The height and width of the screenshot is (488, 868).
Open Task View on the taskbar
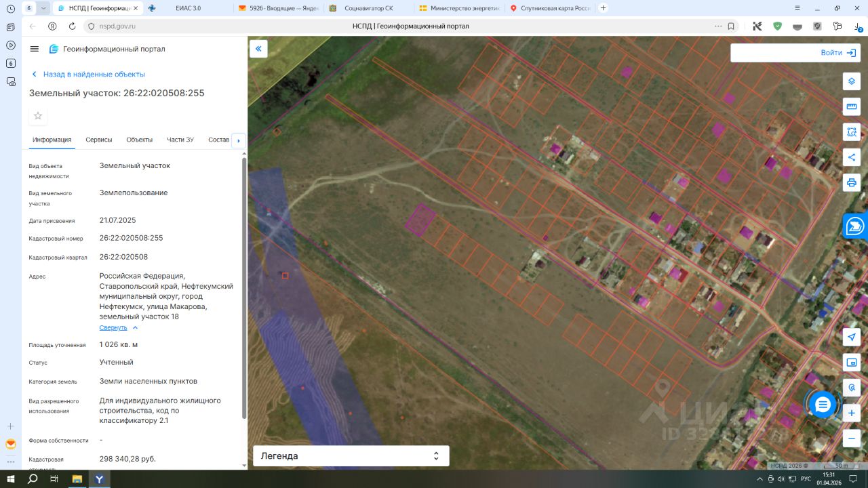click(54, 479)
